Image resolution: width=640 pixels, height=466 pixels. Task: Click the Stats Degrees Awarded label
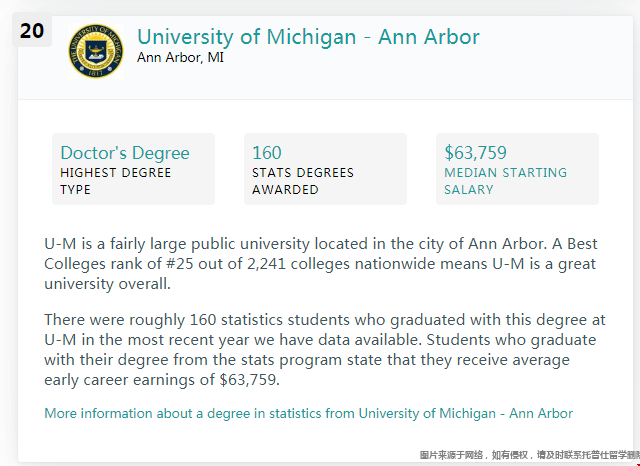click(x=303, y=181)
